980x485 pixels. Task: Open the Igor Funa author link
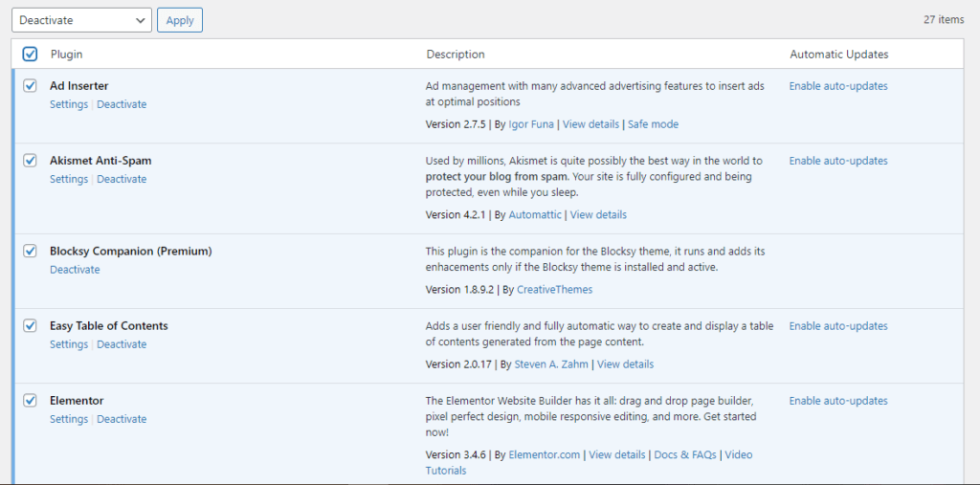(531, 124)
